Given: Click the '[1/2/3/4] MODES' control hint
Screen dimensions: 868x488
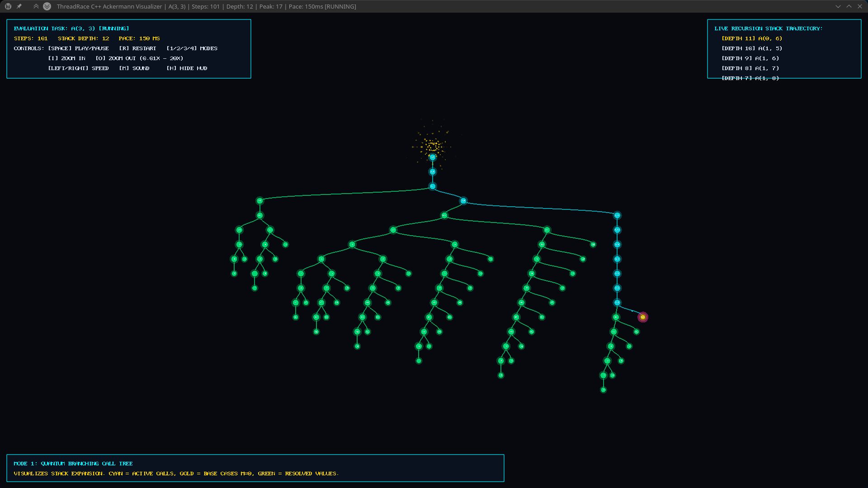Looking at the screenshot, I should pos(192,48).
